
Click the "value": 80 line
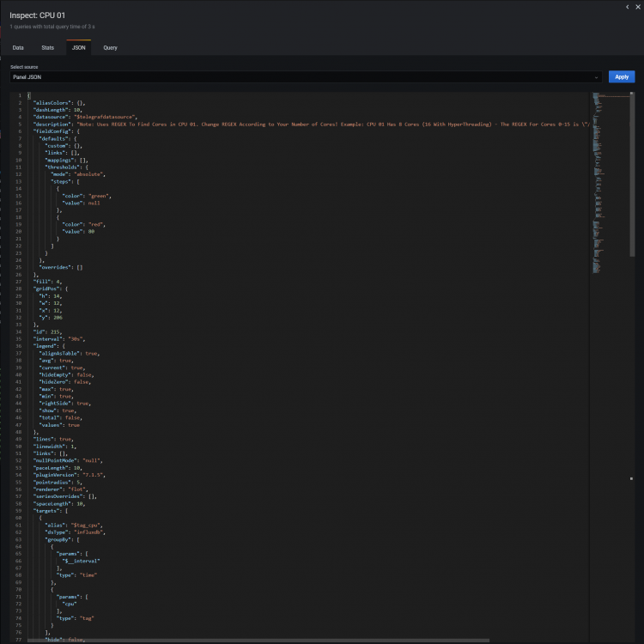pos(78,231)
